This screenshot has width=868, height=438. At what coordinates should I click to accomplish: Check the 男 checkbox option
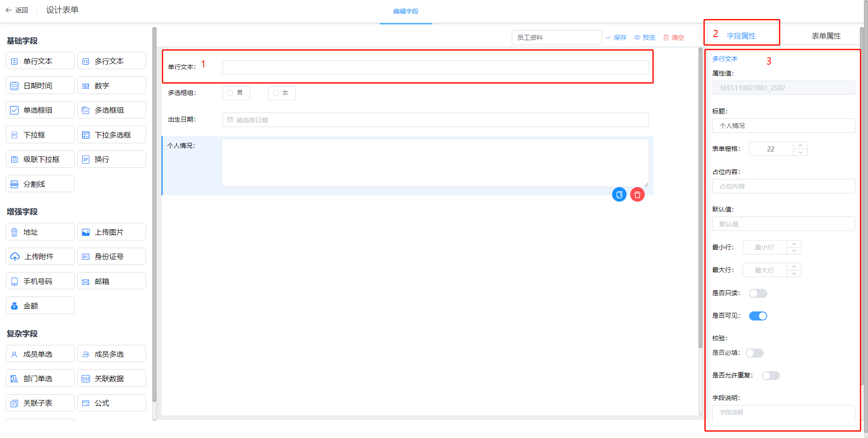(x=230, y=93)
